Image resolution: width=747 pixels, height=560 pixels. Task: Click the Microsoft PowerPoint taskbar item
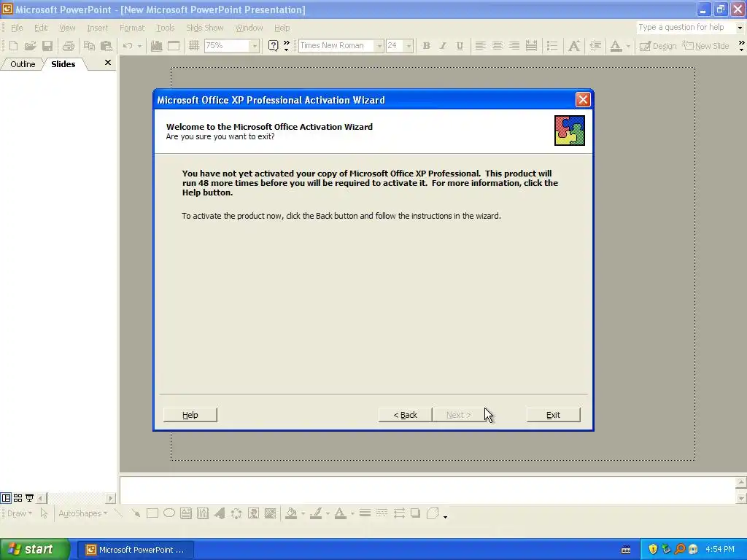(x=135, y=550)
